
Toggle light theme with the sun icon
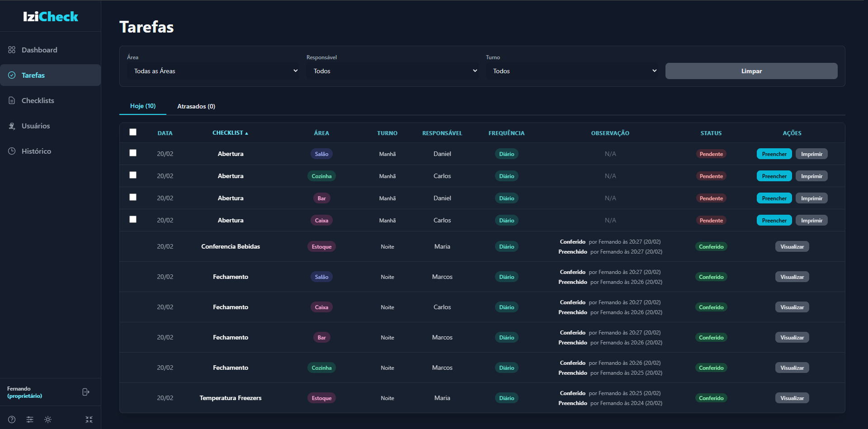(x=48, y=420)
